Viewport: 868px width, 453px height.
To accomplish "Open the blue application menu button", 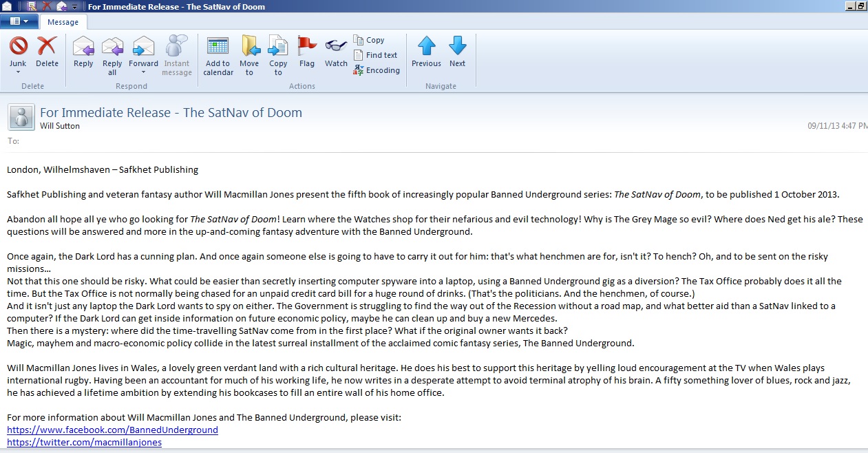I will pos(19,21).
